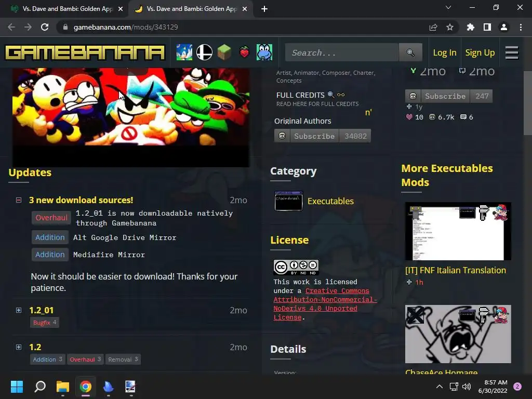Click the Overhaul tag on 1.2_01 note

(x=51, y=218)
